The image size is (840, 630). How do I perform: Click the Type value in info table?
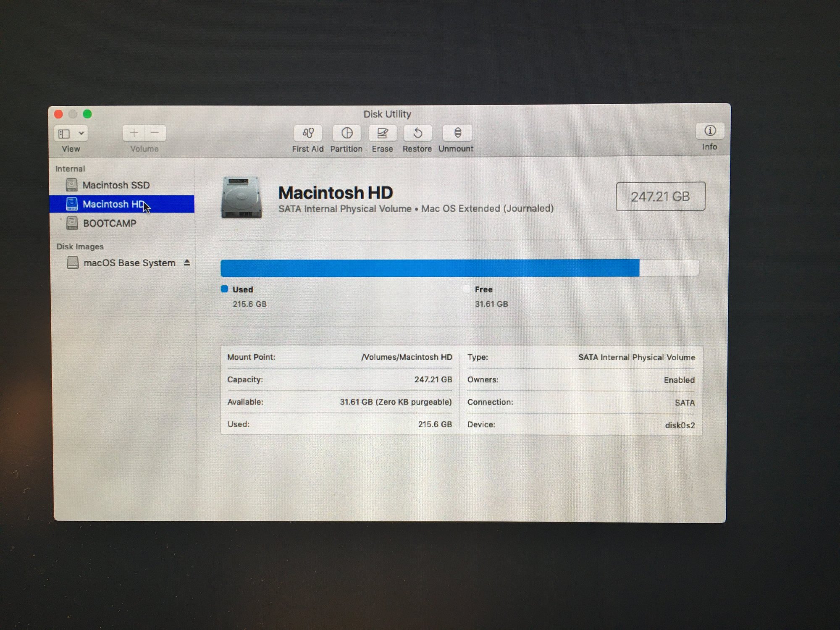click(636, 357)
